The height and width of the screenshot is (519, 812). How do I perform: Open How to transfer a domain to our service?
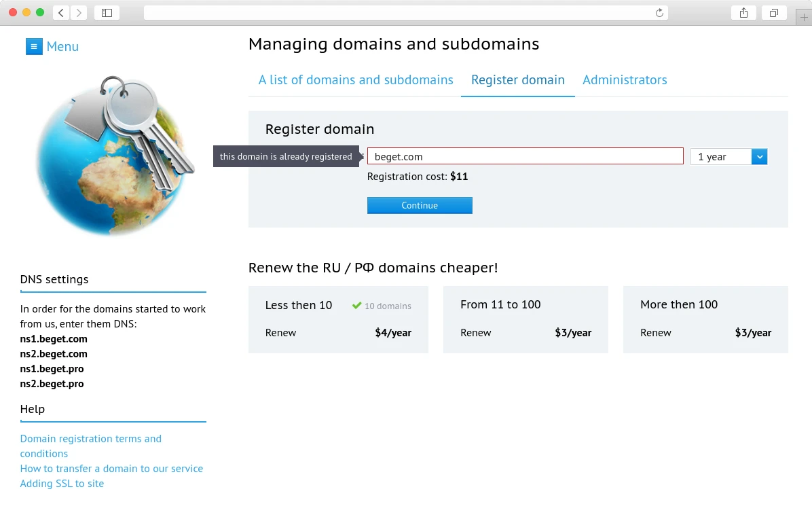111,468
